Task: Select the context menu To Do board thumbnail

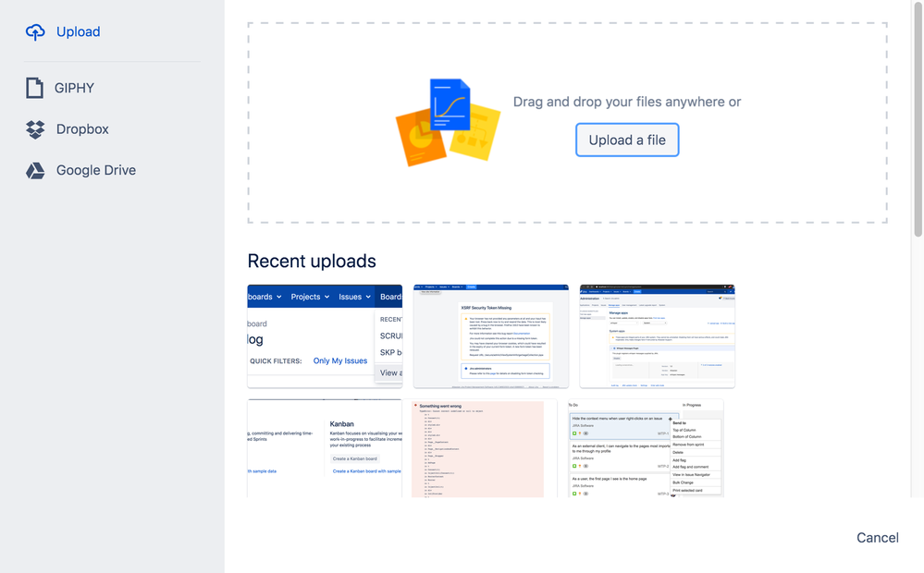Action: [646, 448]
